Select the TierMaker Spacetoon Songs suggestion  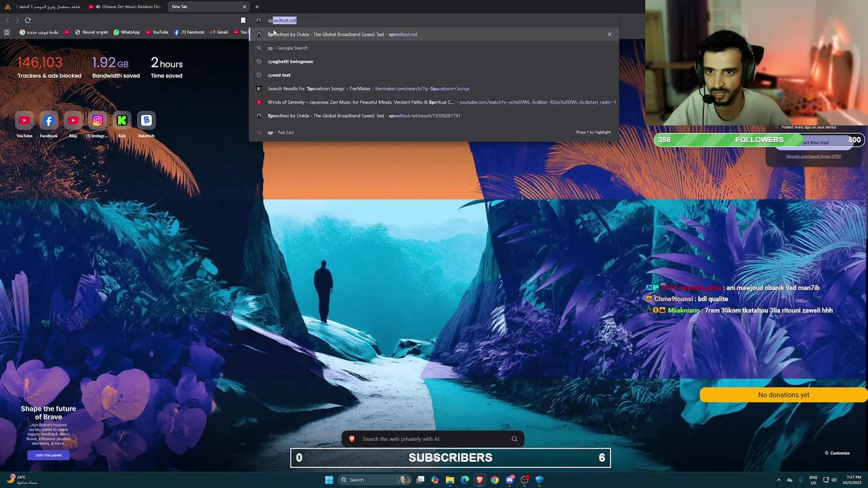[x=434, y=88]
